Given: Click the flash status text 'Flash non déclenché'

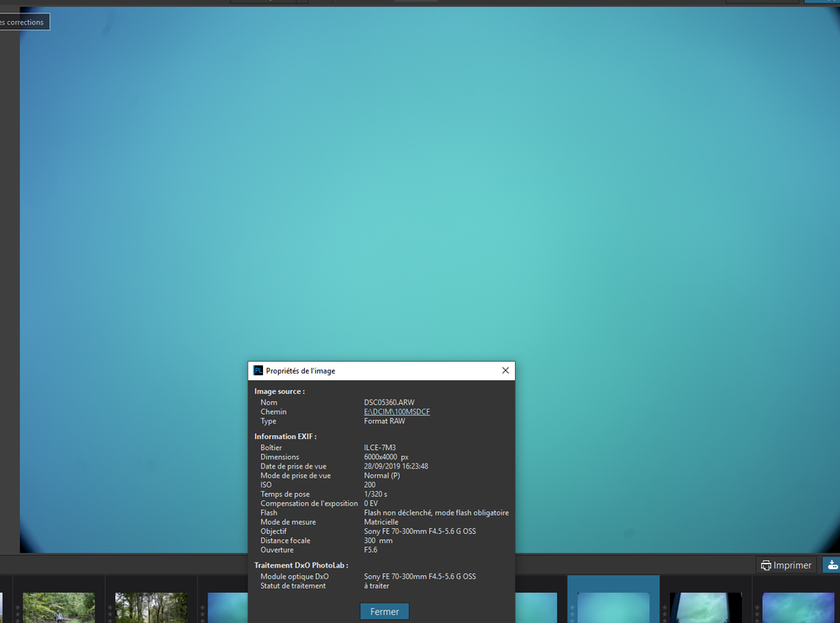Looking at the screenshot, I should pyautogui.click(x=397, y=513).
